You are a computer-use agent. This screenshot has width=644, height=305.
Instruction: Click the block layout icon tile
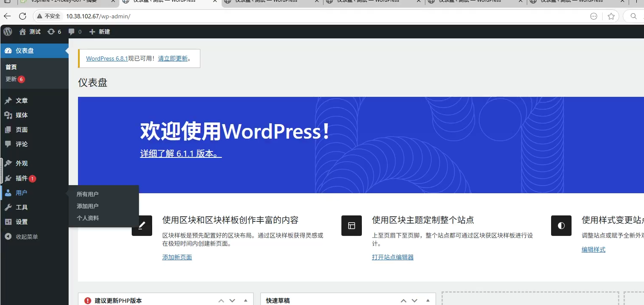point(352,226)
